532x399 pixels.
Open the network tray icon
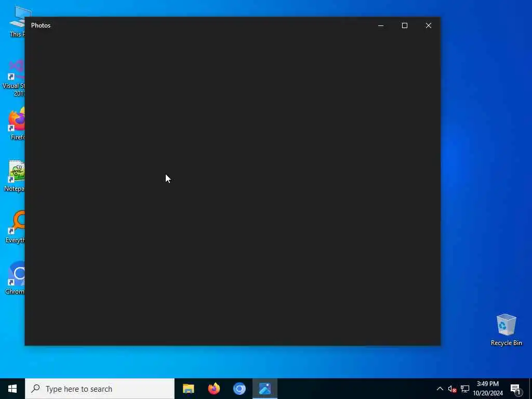[465, 389]
